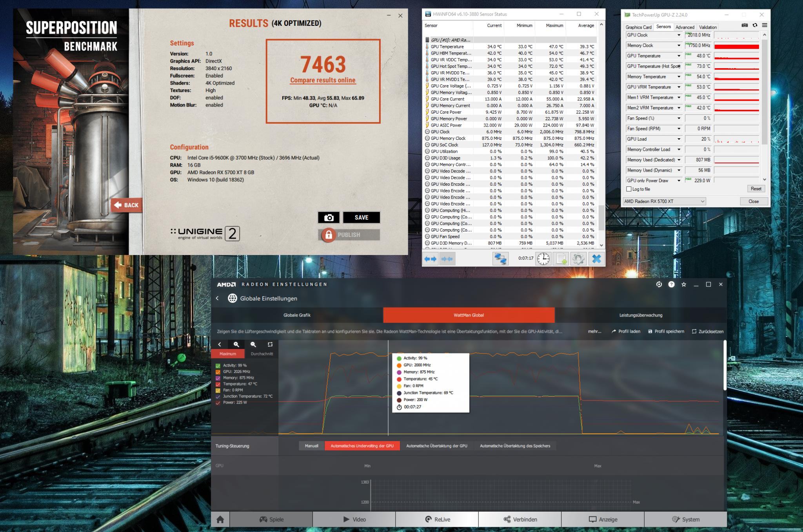Click the zoom-out magnifier on WattMan graph
The image size is (803, 532).
tap(253, 344)
